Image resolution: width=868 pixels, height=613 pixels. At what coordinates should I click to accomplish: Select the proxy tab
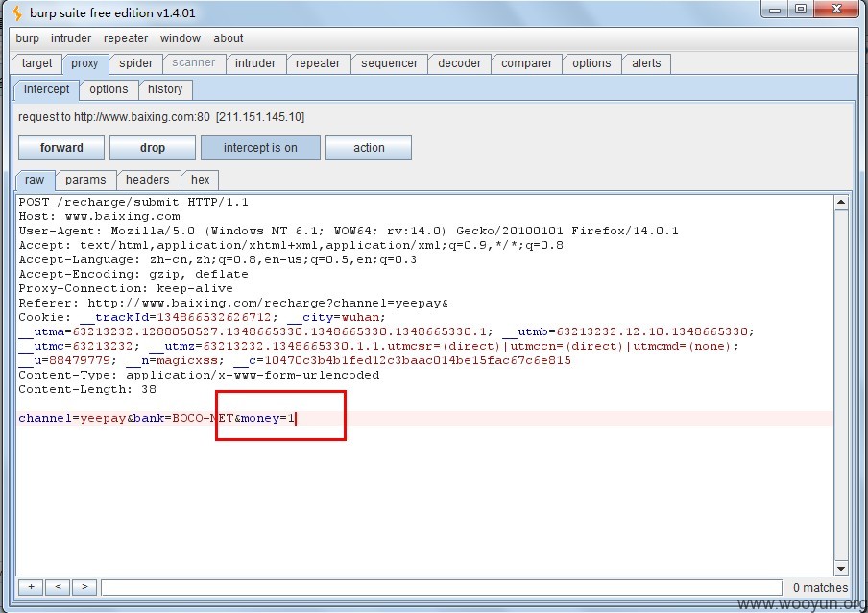84,63
